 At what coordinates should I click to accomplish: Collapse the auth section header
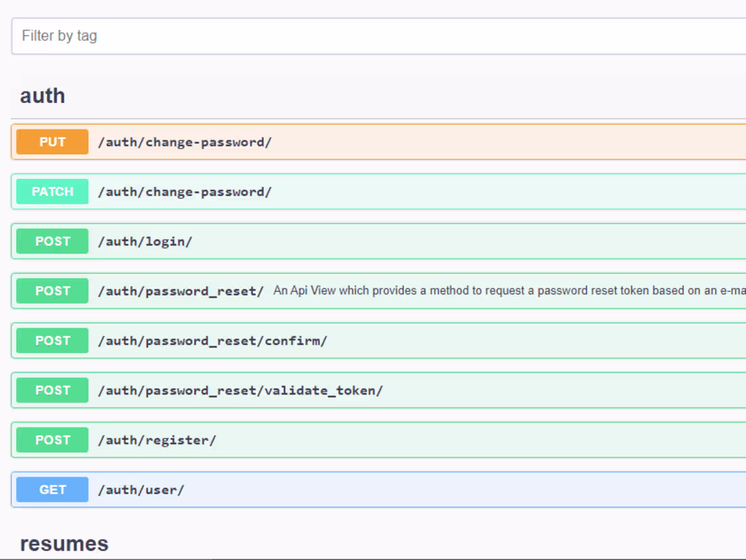(x=42, y=96)
